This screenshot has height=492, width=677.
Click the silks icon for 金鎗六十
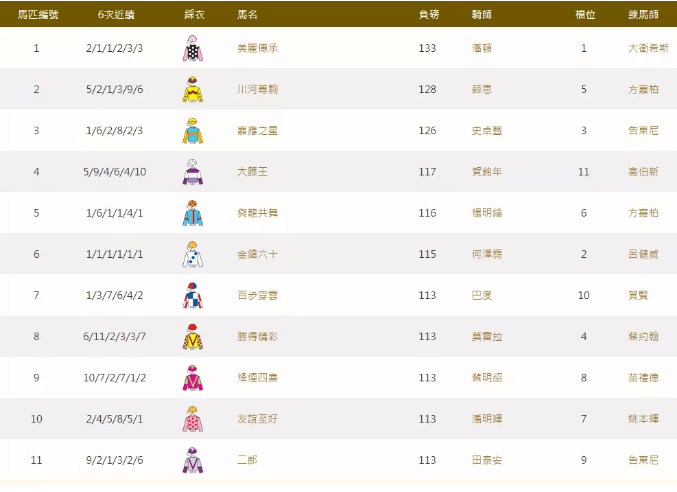point(192,254)
